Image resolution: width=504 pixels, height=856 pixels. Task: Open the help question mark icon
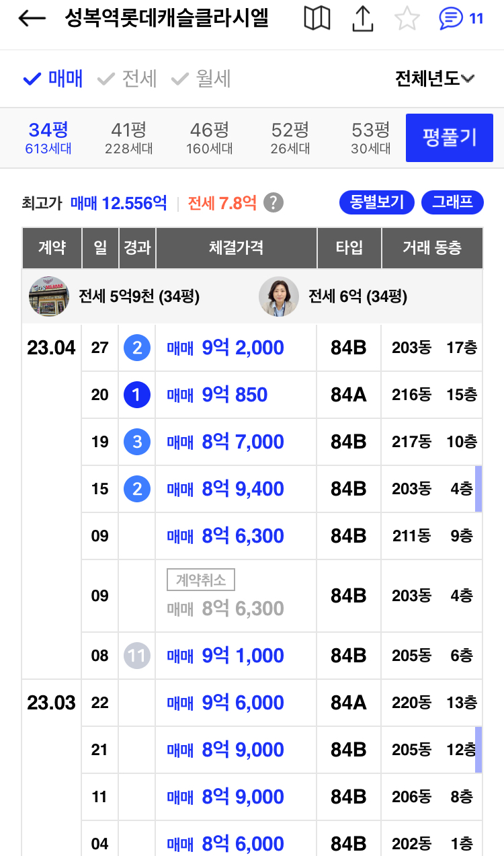[273, 202]
